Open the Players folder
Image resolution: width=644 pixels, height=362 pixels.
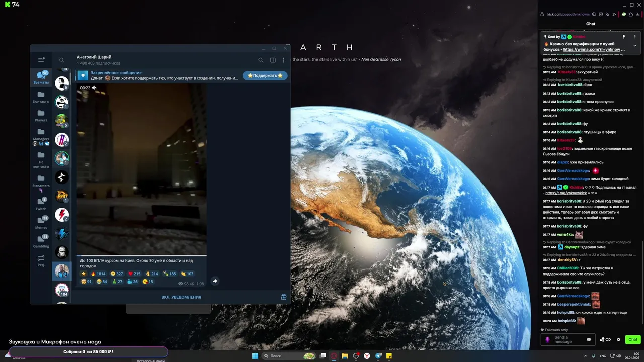pyautogui.click(x=41, y=116)
